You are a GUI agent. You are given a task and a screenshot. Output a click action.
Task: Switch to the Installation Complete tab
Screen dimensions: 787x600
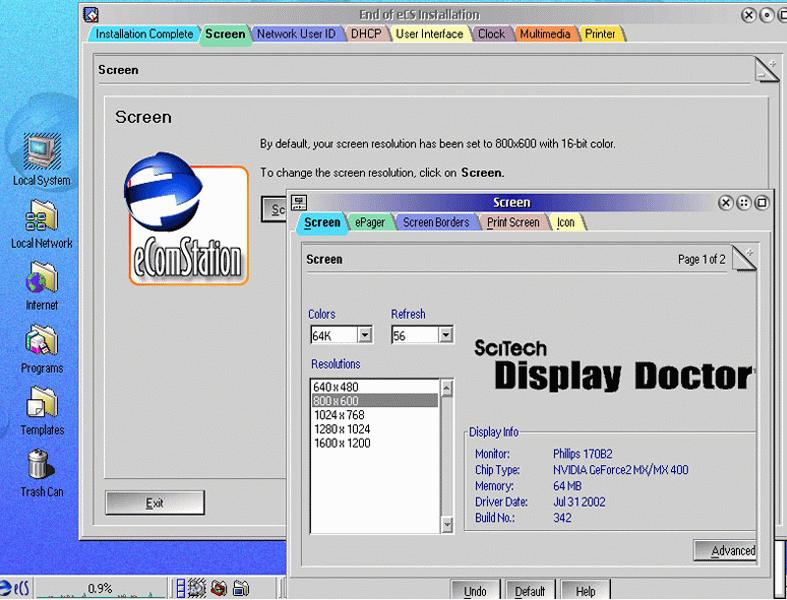tap(144, 34)
